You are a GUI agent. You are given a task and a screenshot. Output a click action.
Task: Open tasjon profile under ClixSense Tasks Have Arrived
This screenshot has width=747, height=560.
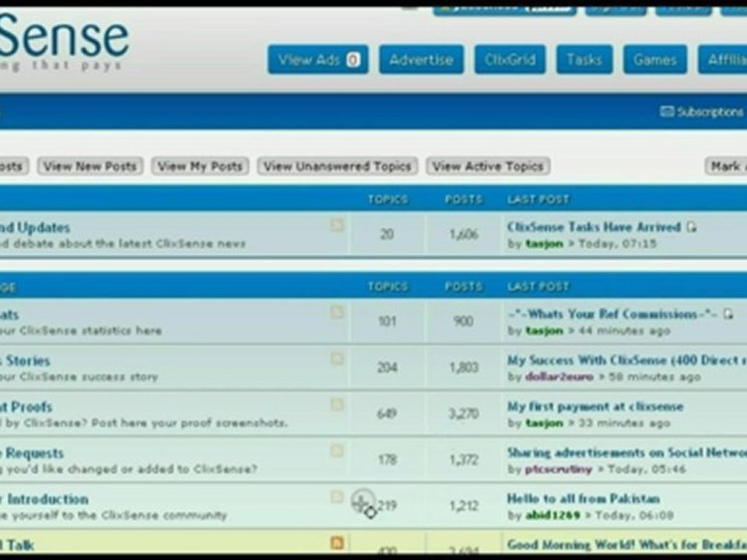[544, 243]
